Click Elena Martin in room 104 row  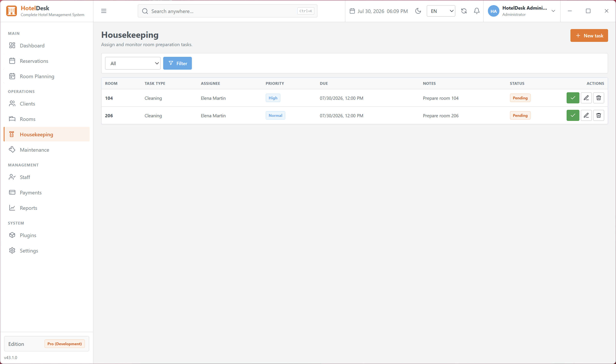tap(213, 98)
